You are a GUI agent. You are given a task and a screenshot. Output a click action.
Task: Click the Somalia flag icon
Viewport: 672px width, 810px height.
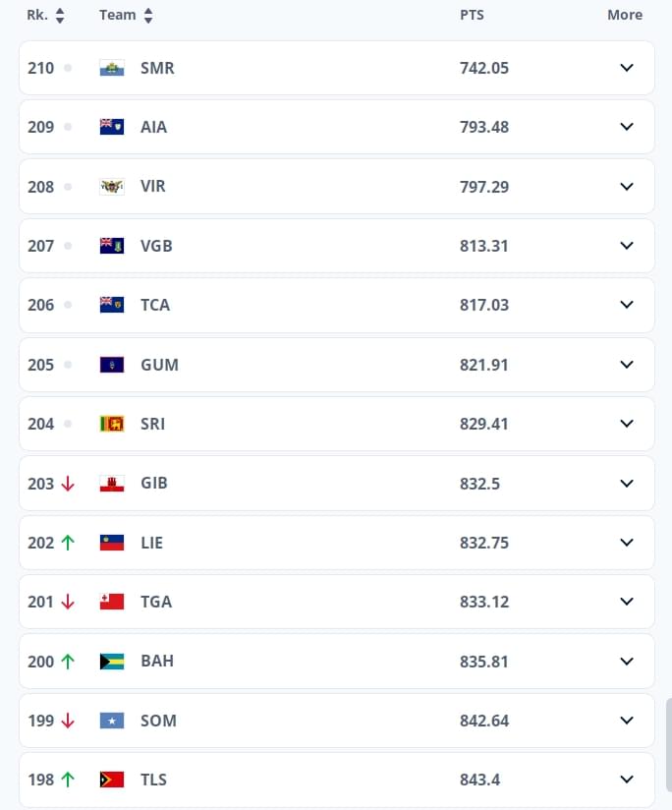111,721
